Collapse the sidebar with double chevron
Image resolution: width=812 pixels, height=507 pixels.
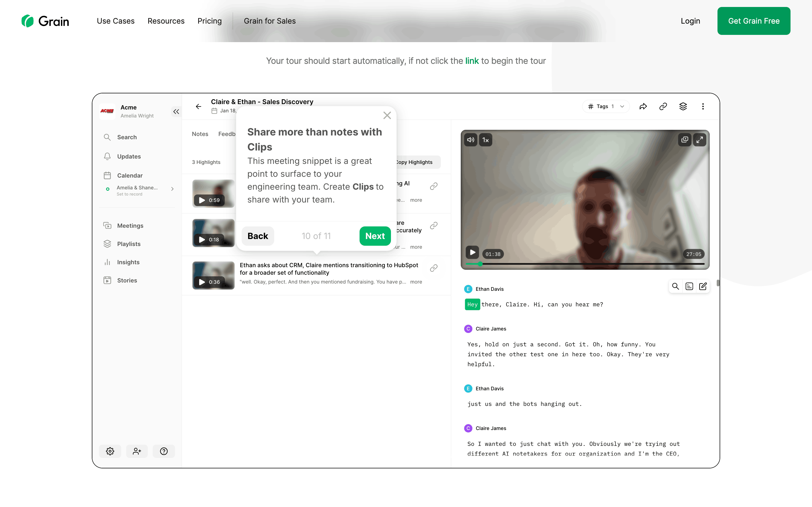176,111
